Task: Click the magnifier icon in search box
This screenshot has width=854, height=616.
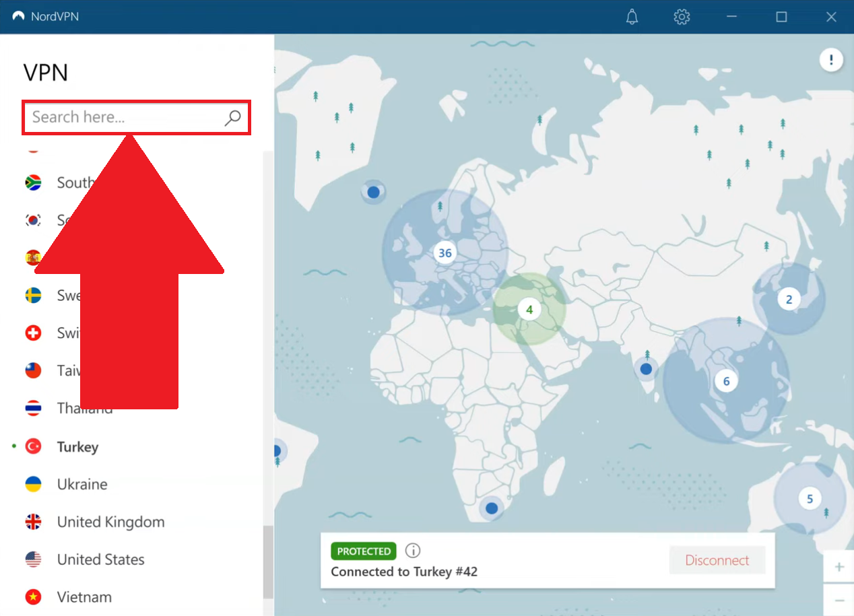Action: click(x=232, y=118)
